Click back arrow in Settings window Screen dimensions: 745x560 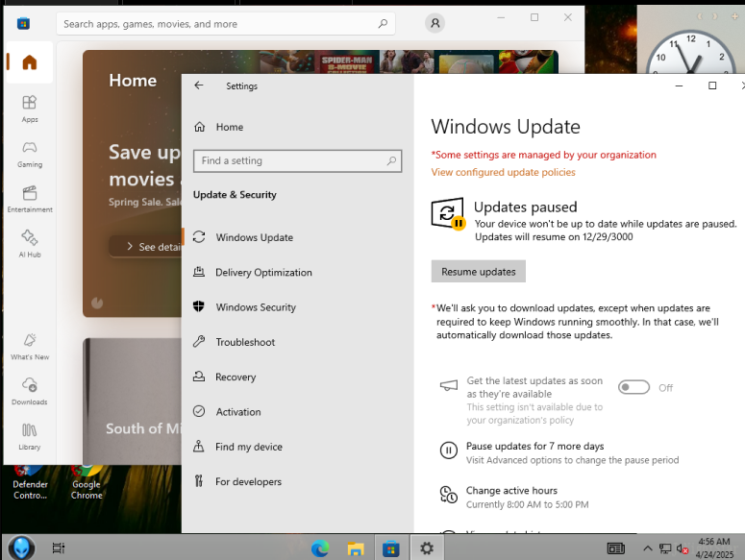point(199,85)
